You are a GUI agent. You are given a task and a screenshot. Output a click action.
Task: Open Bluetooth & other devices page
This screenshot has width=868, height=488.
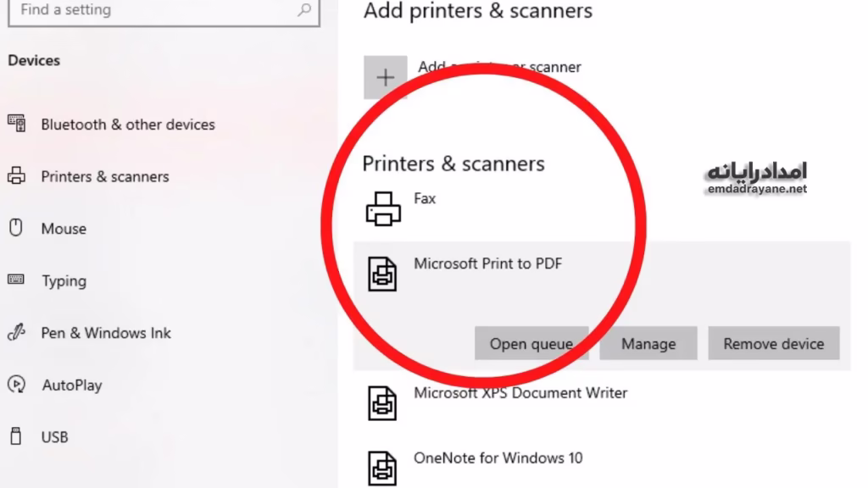click(x=127, y=125)
